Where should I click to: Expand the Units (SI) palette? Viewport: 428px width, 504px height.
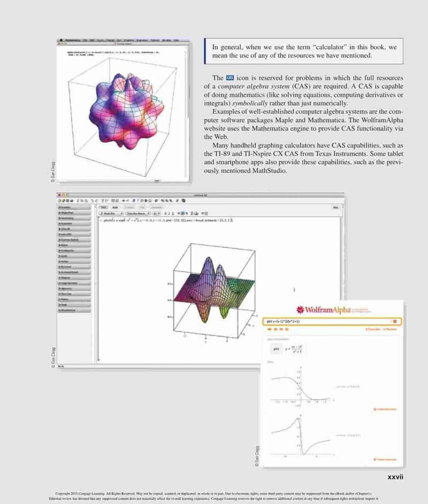pyautogui.click(x=74, y=229)
